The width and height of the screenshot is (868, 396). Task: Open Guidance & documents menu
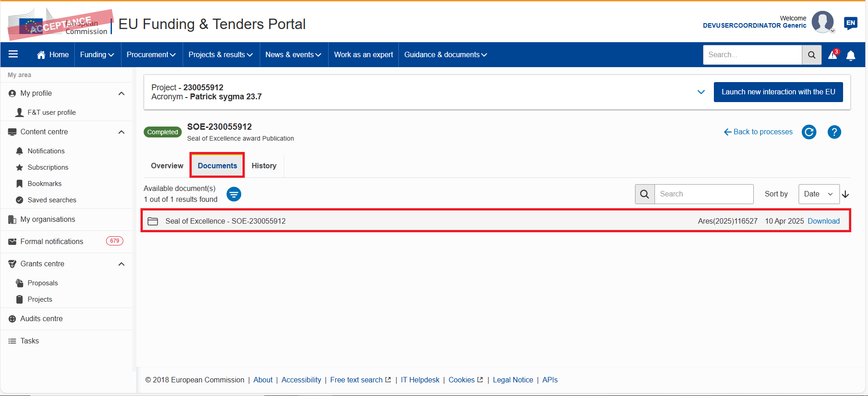point(446,55)
